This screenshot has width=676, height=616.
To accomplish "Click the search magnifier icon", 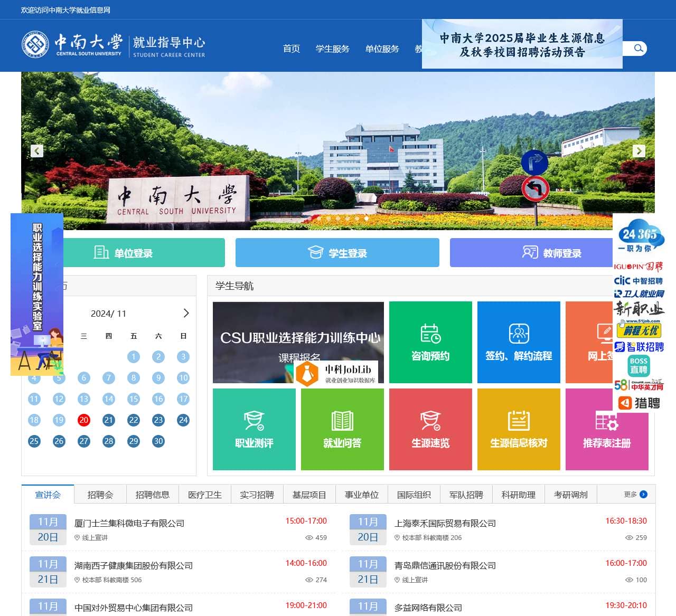I will [638, 48].
